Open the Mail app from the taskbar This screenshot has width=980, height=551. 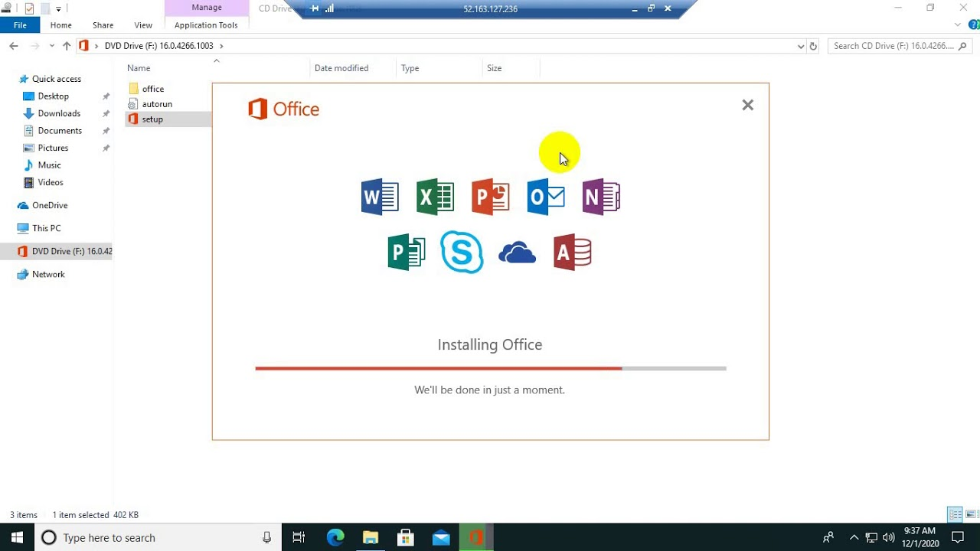coord(441,537)
